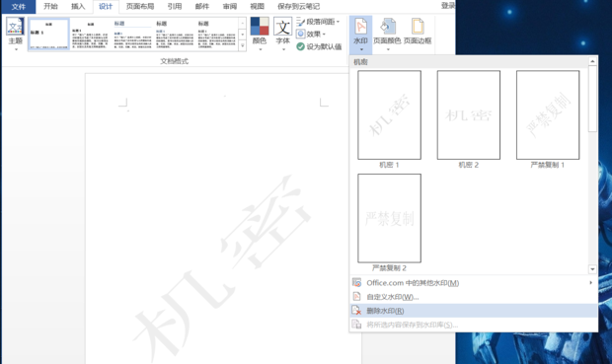Expand the 效果 dropdown arrow
The width and height of the screenshot is (612, 364).
[x=324, y=35]
